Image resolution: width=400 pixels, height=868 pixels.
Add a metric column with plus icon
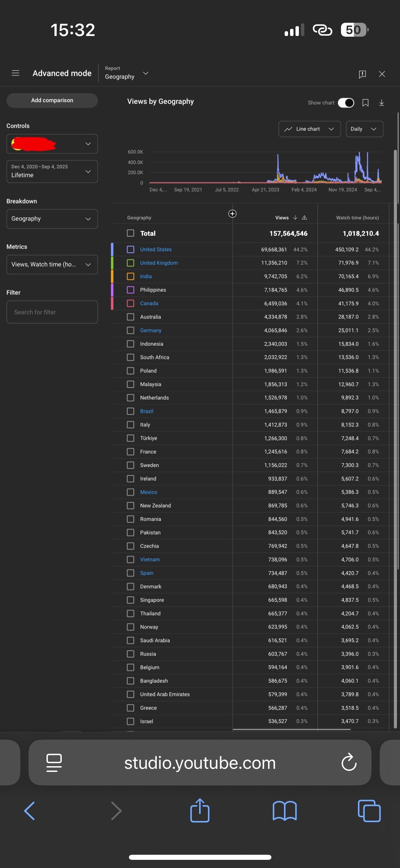coord(232,214)
